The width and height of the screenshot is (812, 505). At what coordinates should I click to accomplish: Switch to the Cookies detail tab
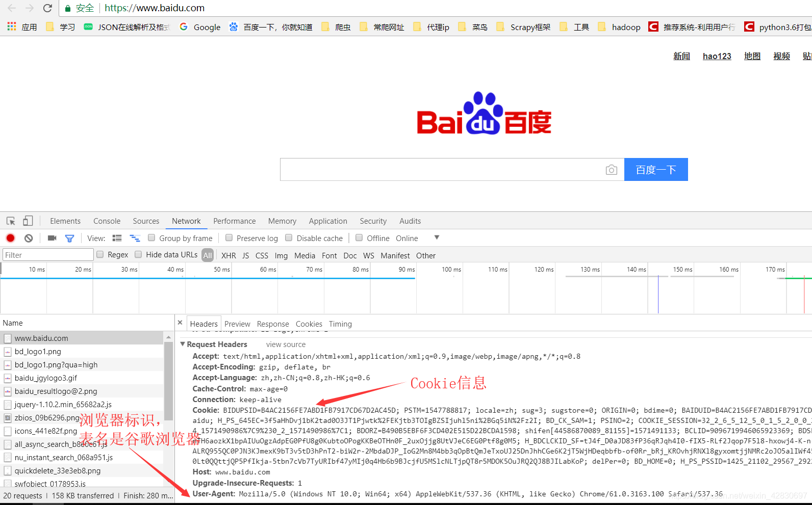tap(309, 324)
